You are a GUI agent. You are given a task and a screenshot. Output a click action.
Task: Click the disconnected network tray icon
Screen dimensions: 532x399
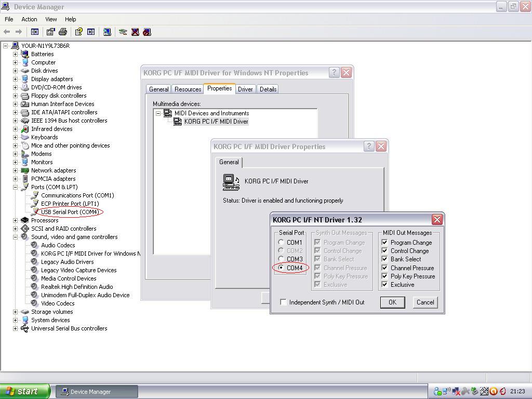click(456, 392)
